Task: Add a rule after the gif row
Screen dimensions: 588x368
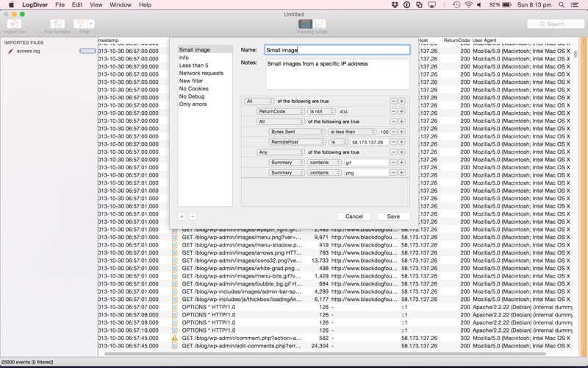Action: 401,162
